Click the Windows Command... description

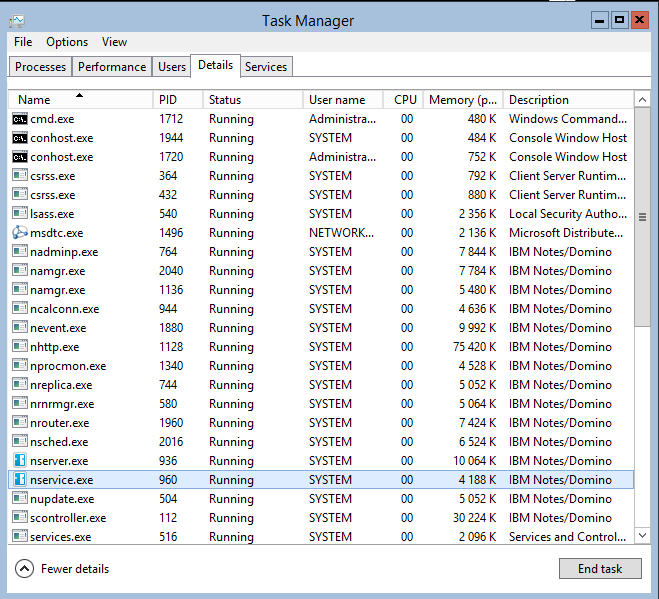(x=568, y=119)
